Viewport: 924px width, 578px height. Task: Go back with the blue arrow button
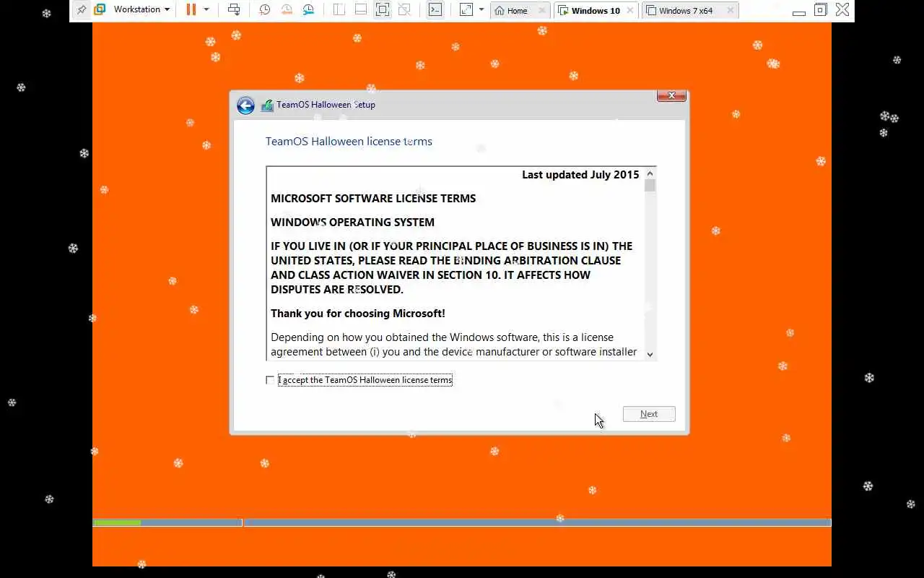(245, 105)
